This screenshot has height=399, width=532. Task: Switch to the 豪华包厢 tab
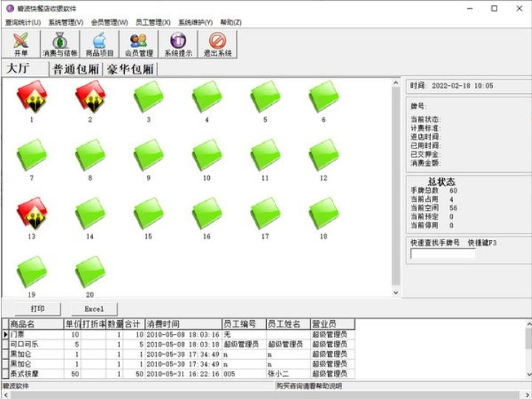tap(130, 69)
